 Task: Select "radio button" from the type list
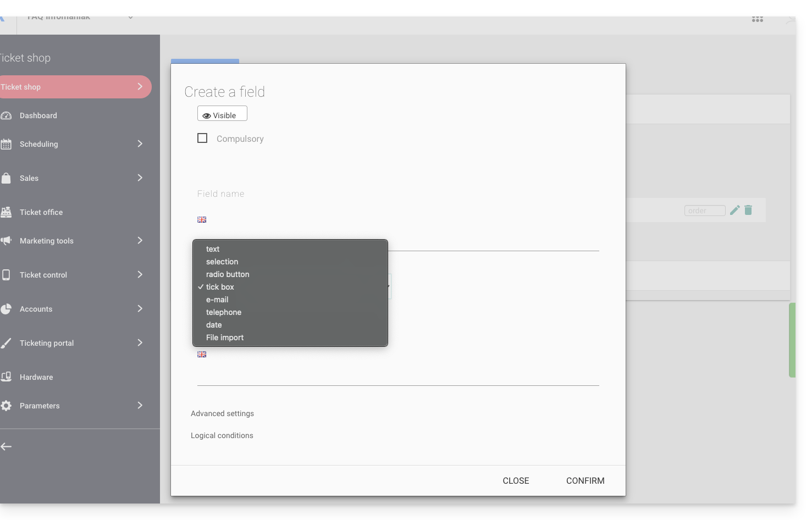228,274
